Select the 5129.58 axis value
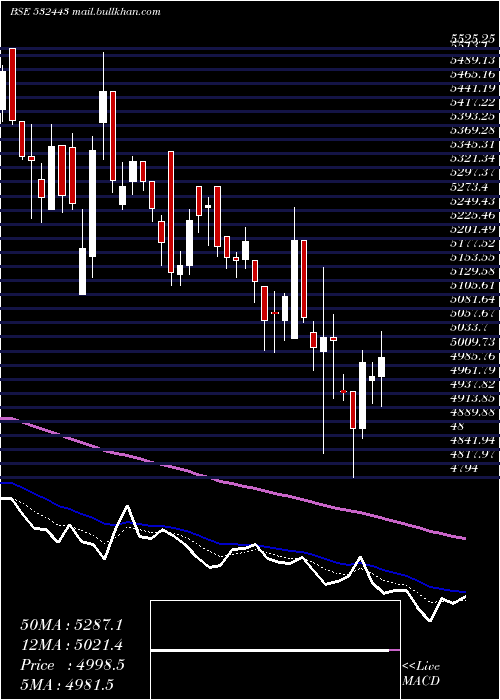Screen dimensions: 500x700 (472, 271)
